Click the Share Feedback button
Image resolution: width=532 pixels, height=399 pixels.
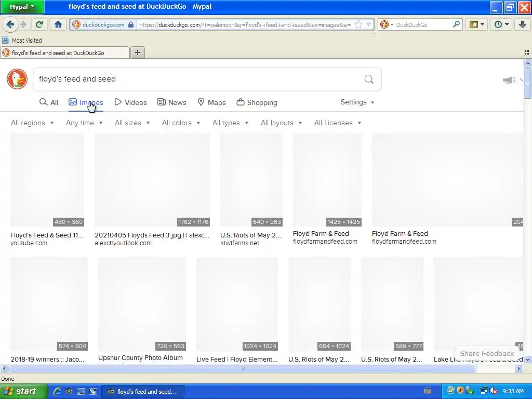point(487,353)
